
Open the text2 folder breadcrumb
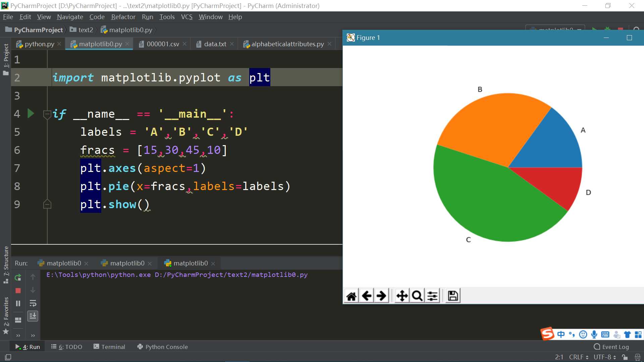pyautogui.click(x=82, y=30)
